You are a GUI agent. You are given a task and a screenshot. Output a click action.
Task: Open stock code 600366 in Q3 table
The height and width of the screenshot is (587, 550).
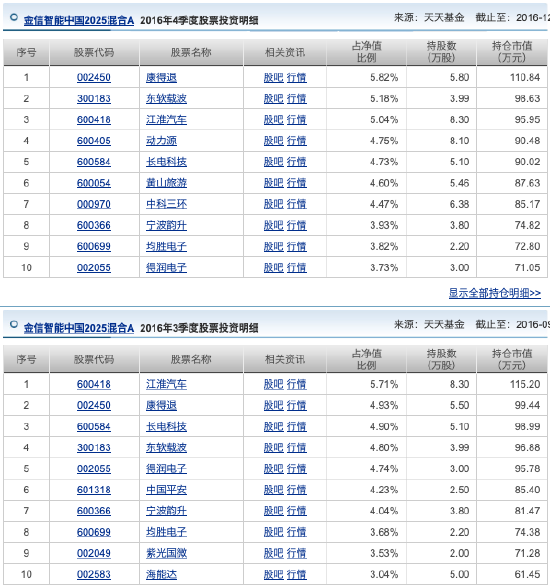click(94, 511)
